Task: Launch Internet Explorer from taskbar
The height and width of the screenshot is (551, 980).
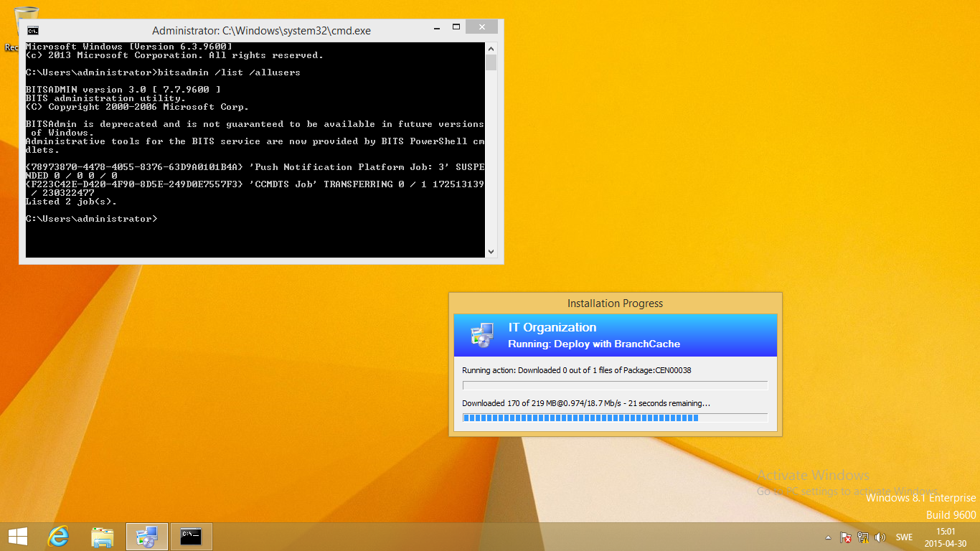Action: pos(58,537)
